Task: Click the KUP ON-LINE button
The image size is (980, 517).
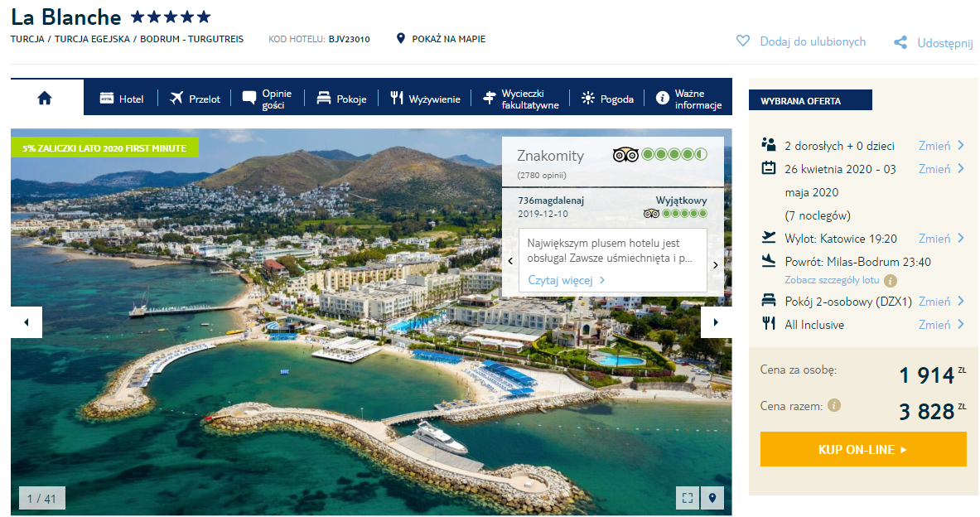Action: click(x=863, y=449)
